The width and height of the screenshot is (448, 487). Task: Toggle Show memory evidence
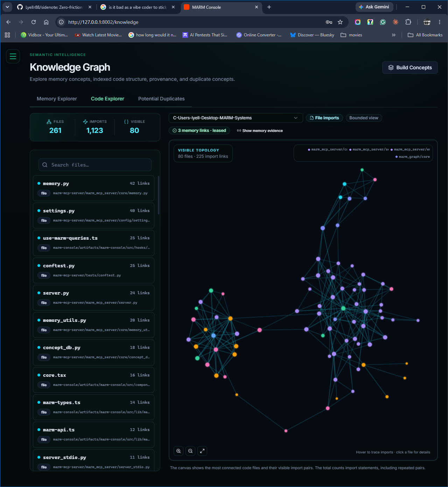(x=260, y=130)
